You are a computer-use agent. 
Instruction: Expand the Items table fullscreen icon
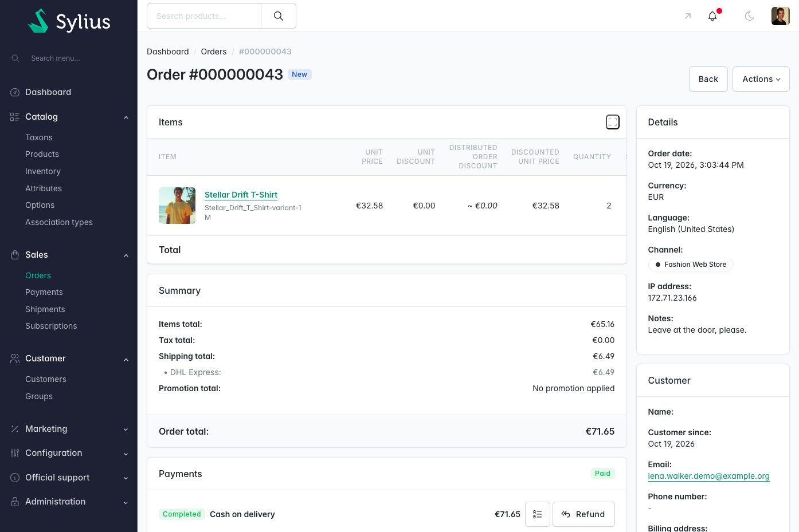[613, 122]
